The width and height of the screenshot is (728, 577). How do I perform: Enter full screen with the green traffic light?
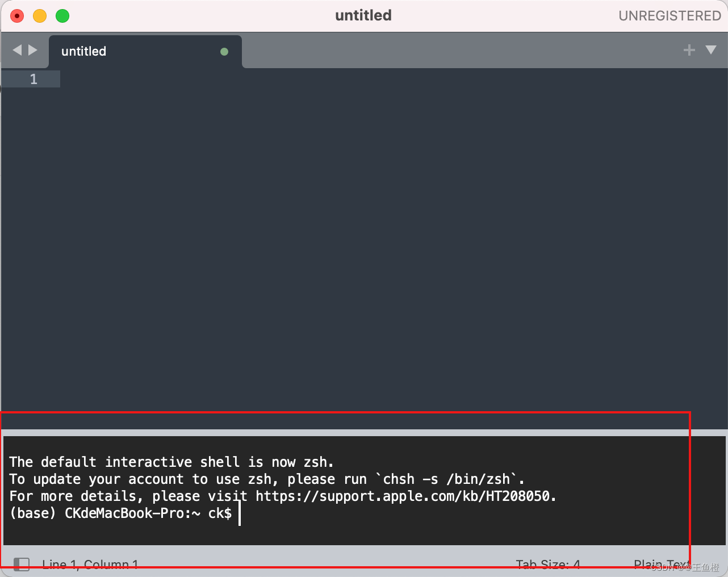(x=62, y=16)
